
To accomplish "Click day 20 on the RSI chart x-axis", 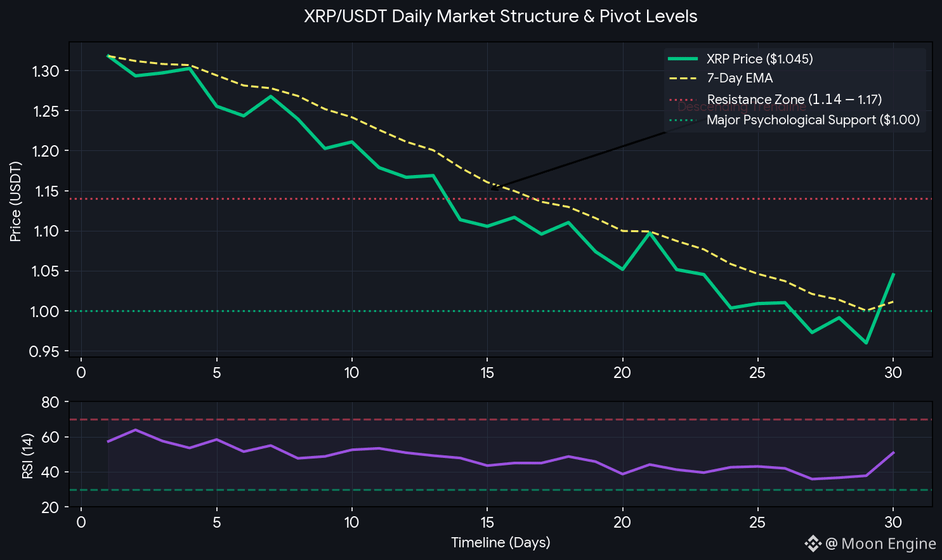I will pos(622,523).
